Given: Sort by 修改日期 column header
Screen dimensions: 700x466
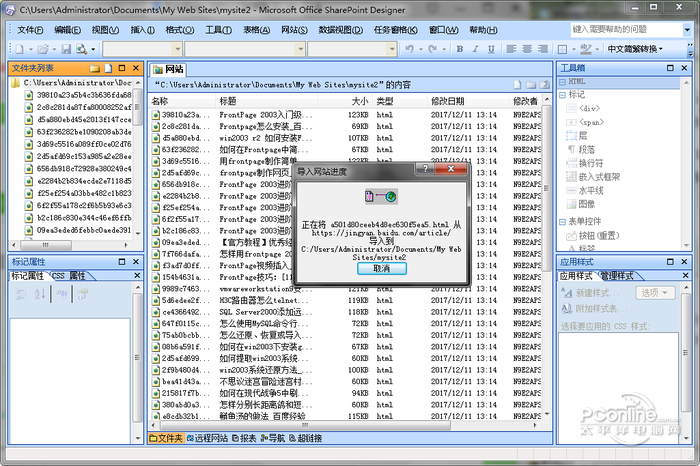Looking at the screenshot, I should (467, 101).
